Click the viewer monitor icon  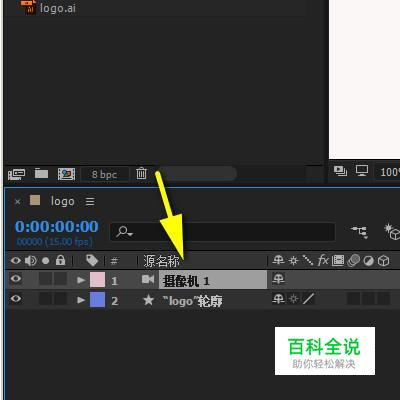362,171
